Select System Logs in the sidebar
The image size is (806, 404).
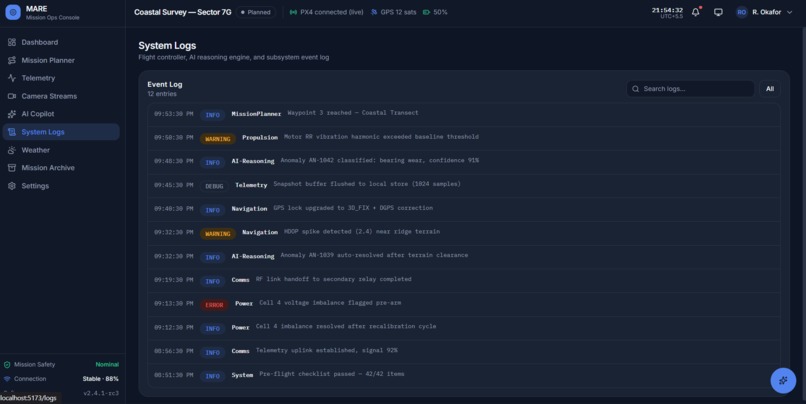click(x=61, y=132)
